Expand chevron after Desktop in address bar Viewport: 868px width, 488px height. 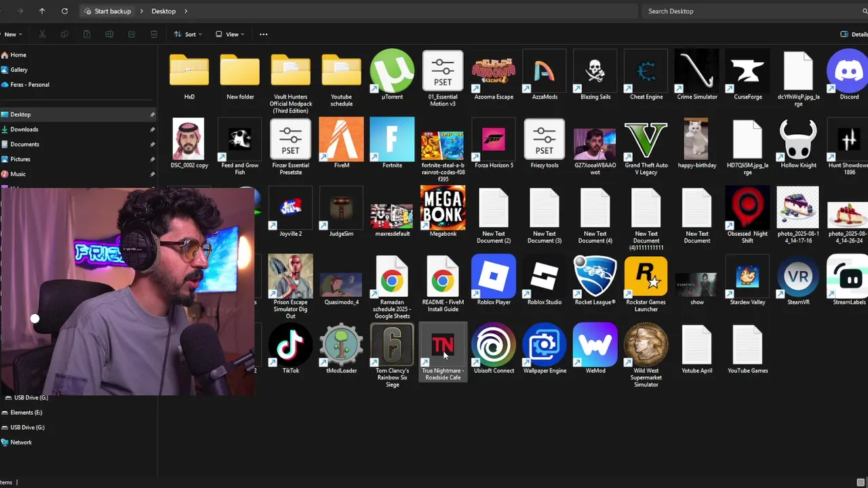point(185,11)
